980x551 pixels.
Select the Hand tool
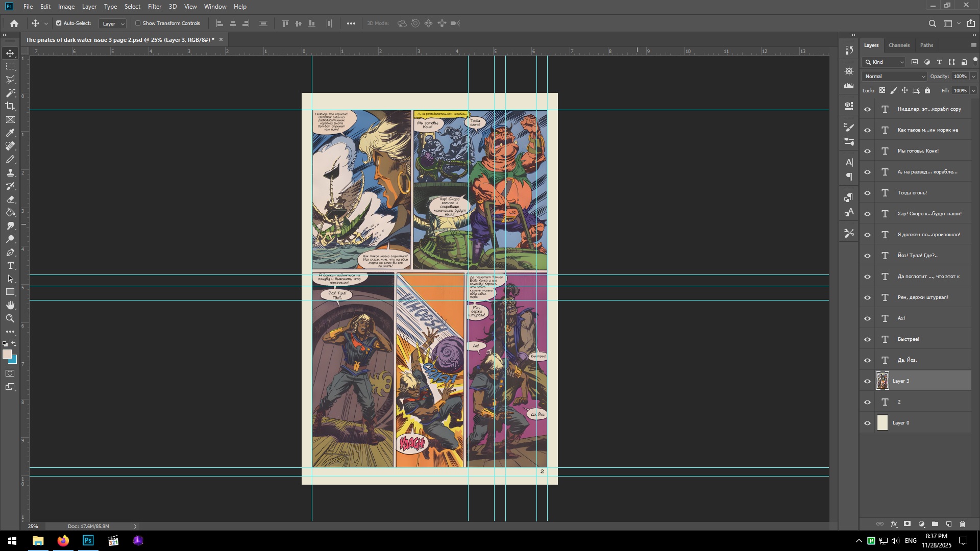pos(10,305)
